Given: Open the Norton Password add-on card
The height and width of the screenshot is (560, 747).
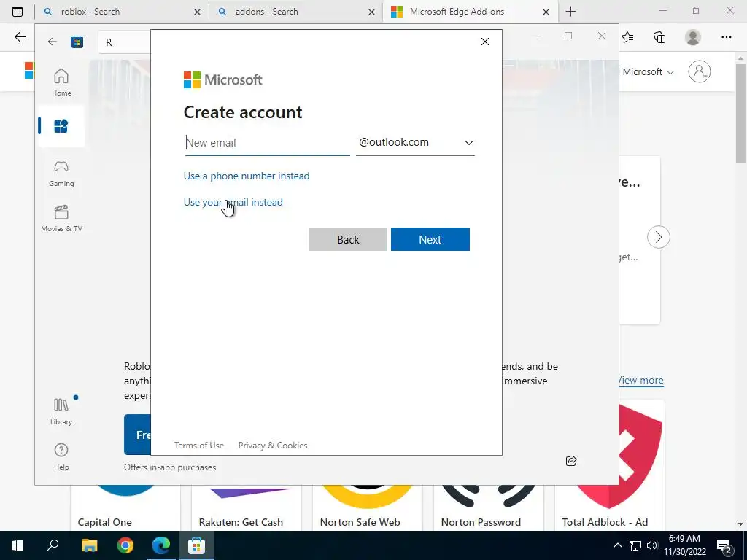Looking at the screenshot, I should coord(488,507).
